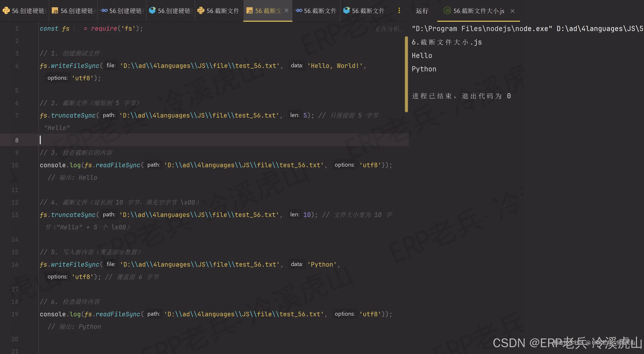Click line number 8 in the gutter

[17, 140]
